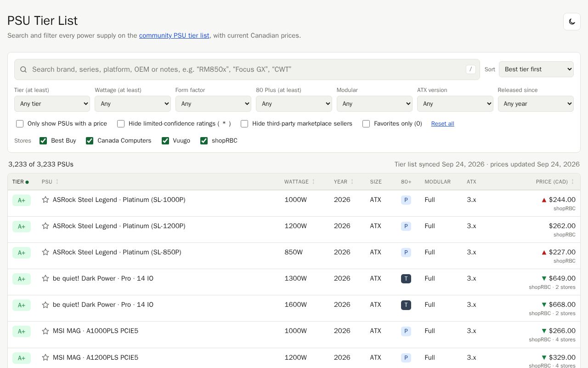Click A+ tier badge of SL-1200P

point(22,226)
